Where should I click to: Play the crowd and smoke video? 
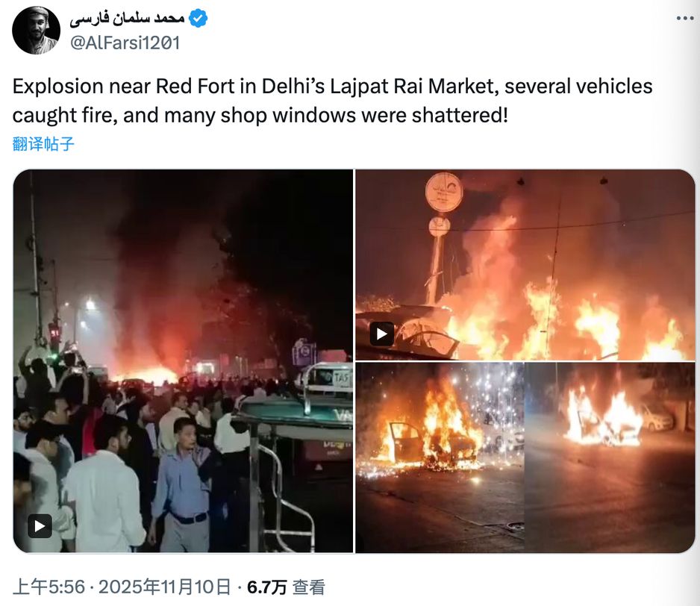pyautogui.click(x=40, y=526)
